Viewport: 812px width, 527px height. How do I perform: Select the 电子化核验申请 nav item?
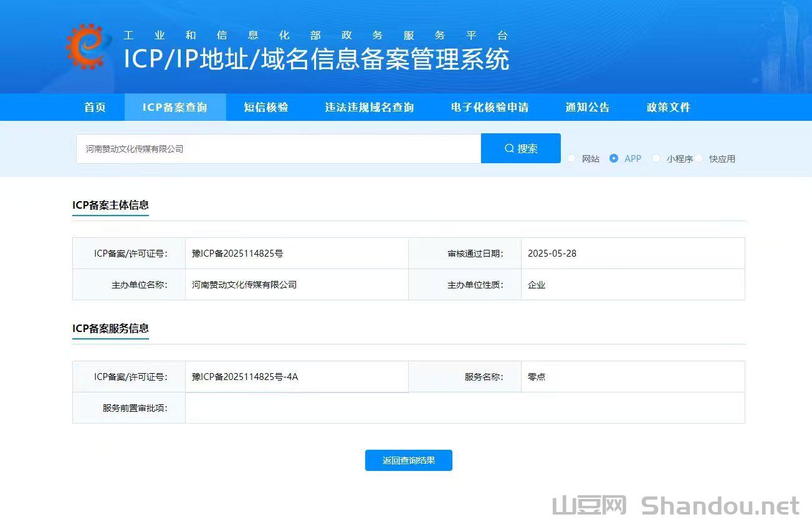click(490, 107)
